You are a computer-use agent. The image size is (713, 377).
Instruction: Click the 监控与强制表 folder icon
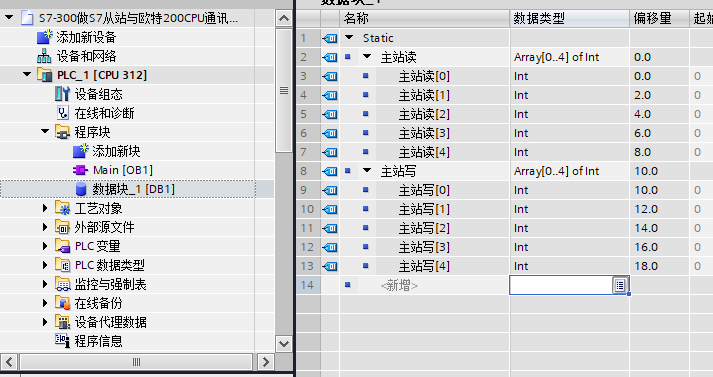(62, 284)
